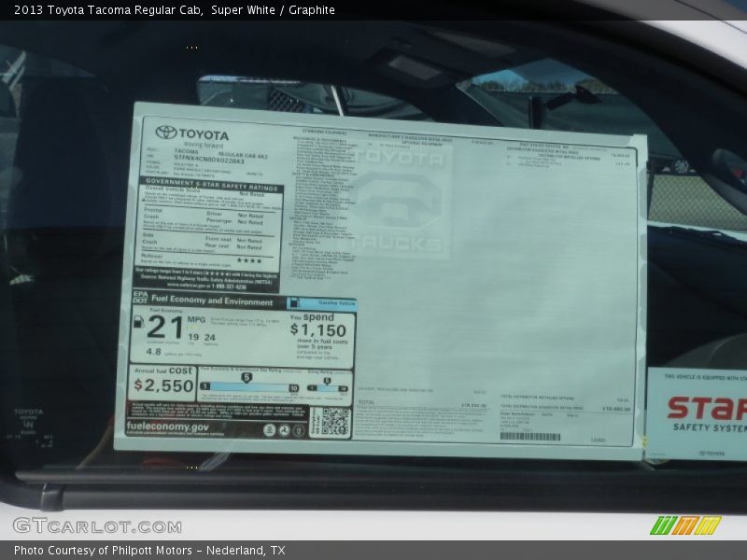Click the faded Toyota Trucks emblem

(401, 203)
